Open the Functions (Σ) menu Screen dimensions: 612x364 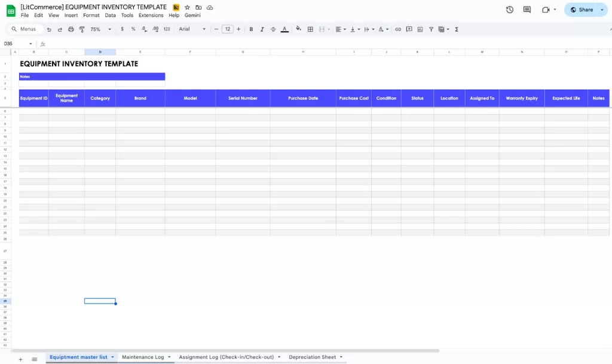click(456, 29)
